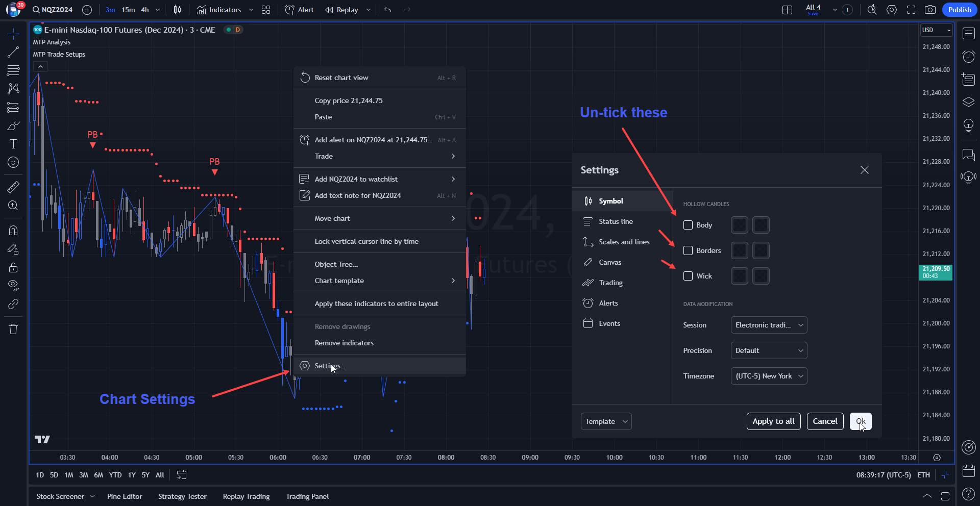Select the Measure ruler tool
Viewport: 980px width, 506px height.
click(13, 187)
